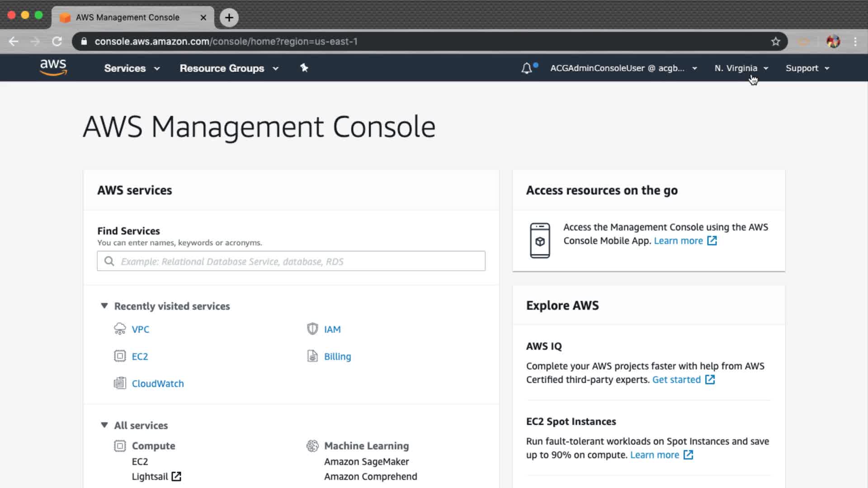
Task: Click the CloudWatch service icon
Action: (120, 383)
